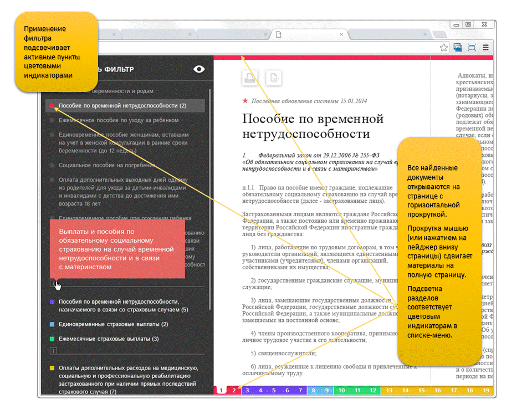This screenshot has height=399, width=532.
Task: Select Пособие по временной нетрудоспособности (2)
Action: [x=125, y=105]
